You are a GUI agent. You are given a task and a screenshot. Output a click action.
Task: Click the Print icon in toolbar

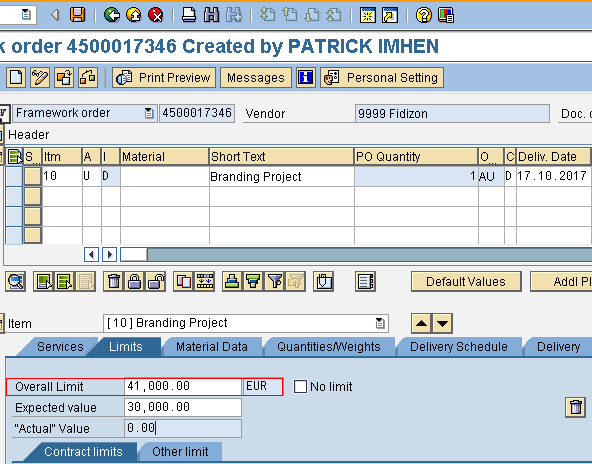point(189,15)
